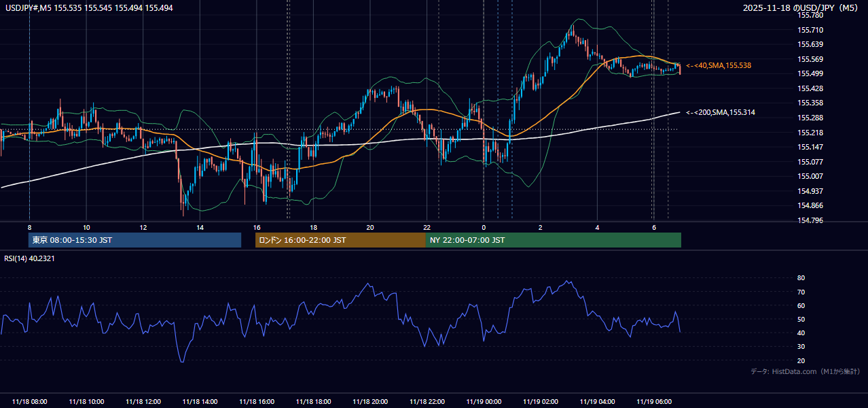This screenshot has width=868, height=408.
Task: Click price axis value 155.499
Action: [810, 73]
